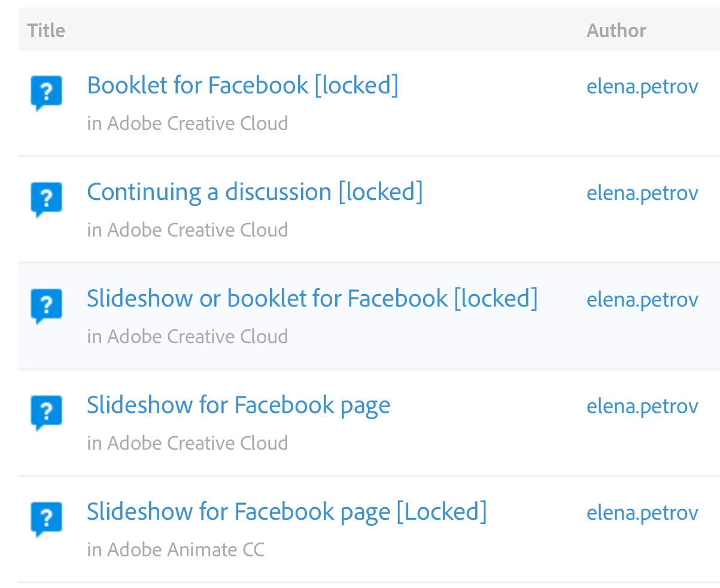The image size is (720, 588).
Task: Click question icon next to "Continuing a discussion"
Action: point(46,199)
